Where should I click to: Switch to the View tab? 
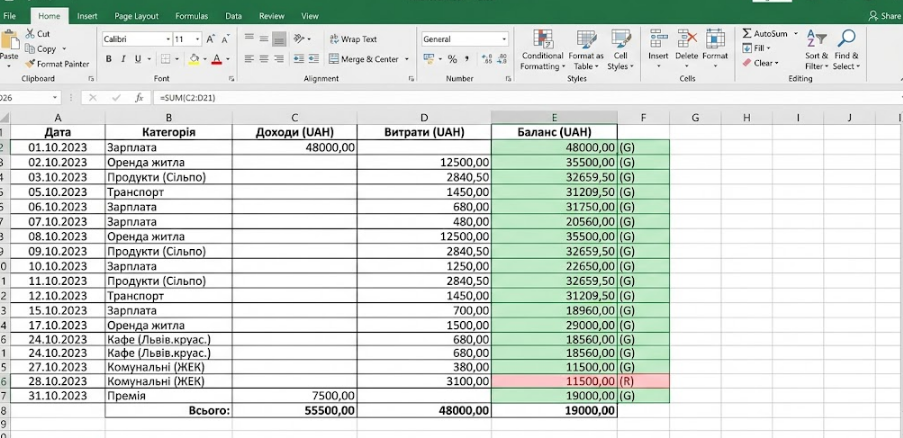(x=310, y=16)
